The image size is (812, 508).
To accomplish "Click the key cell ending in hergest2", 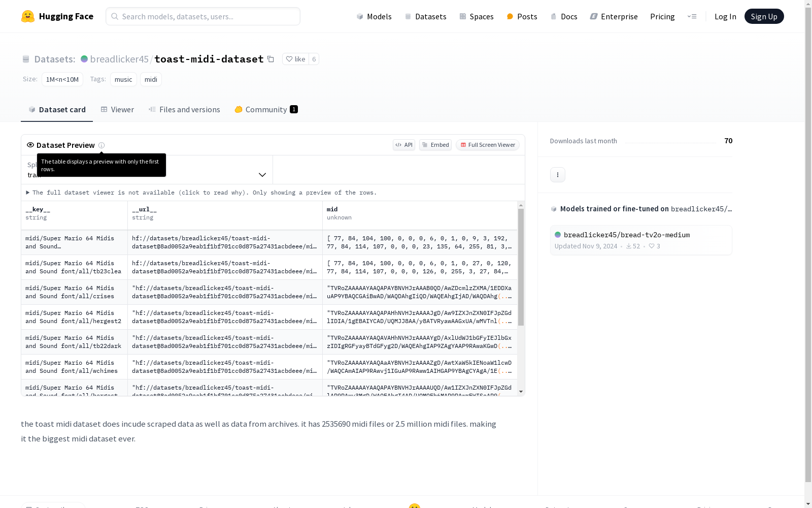I will [x=74, y=317].
